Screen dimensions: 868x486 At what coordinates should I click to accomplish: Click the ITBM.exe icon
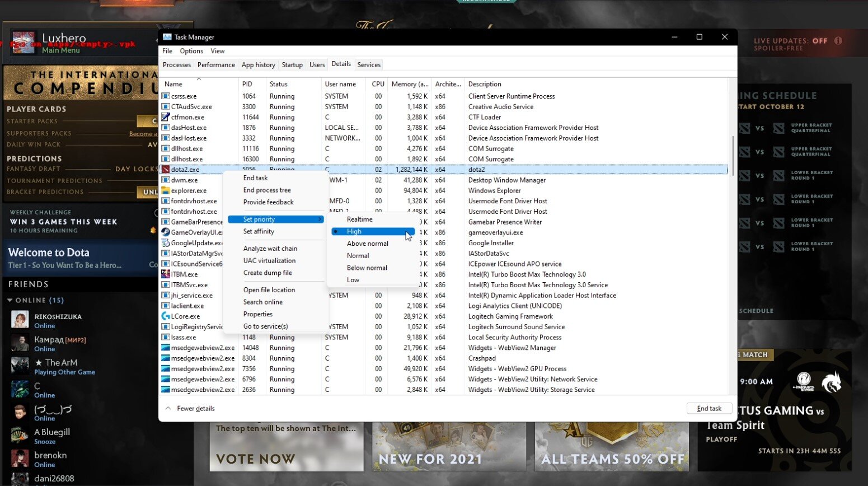tap(166, 274)
